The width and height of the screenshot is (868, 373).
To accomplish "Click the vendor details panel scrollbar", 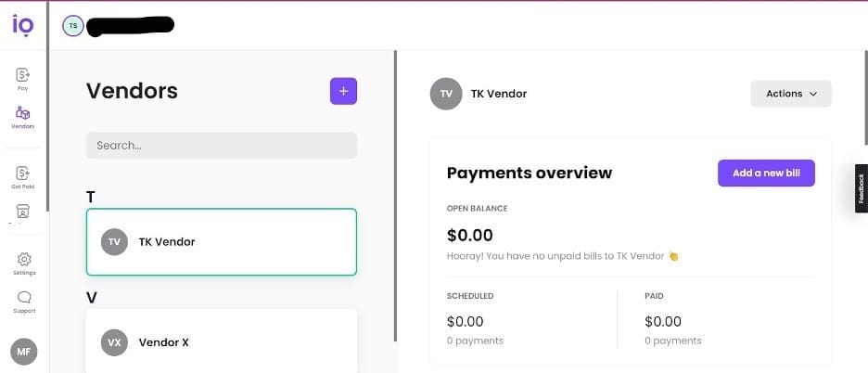I will [865, 93].
